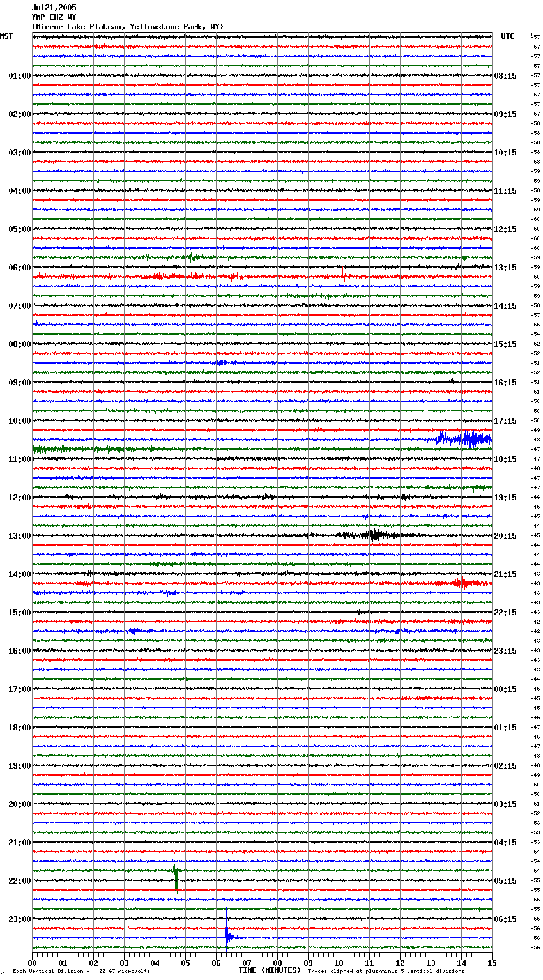Select the 15:15 UTC time label
The image size is (543, 980).
click(x=505, y=344)
